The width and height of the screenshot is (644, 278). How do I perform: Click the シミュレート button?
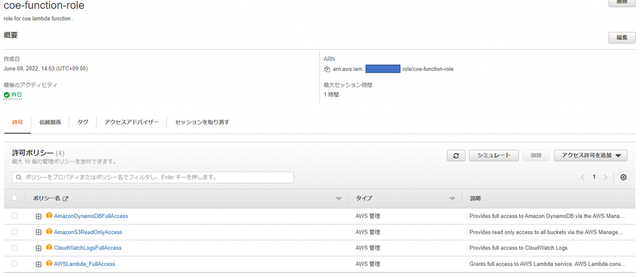click(x=493, y=155)
